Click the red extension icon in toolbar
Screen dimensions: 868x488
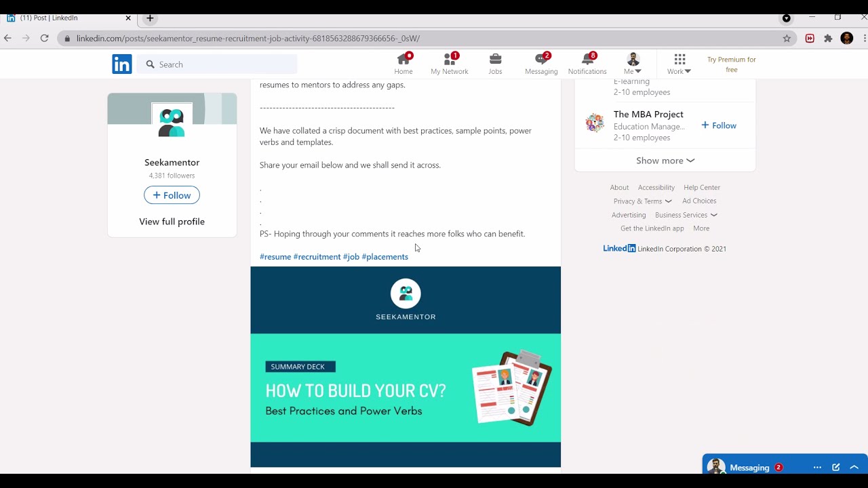(x=810, y=39)
